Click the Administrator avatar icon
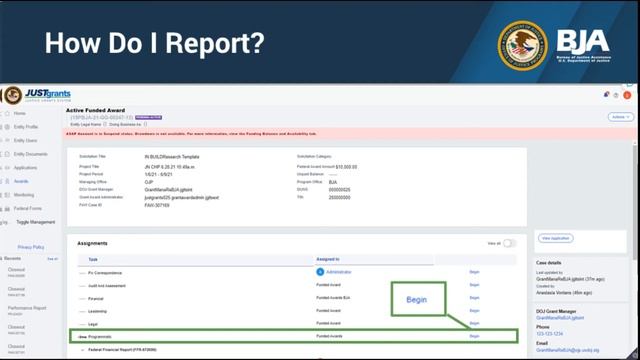 (320, 272)
